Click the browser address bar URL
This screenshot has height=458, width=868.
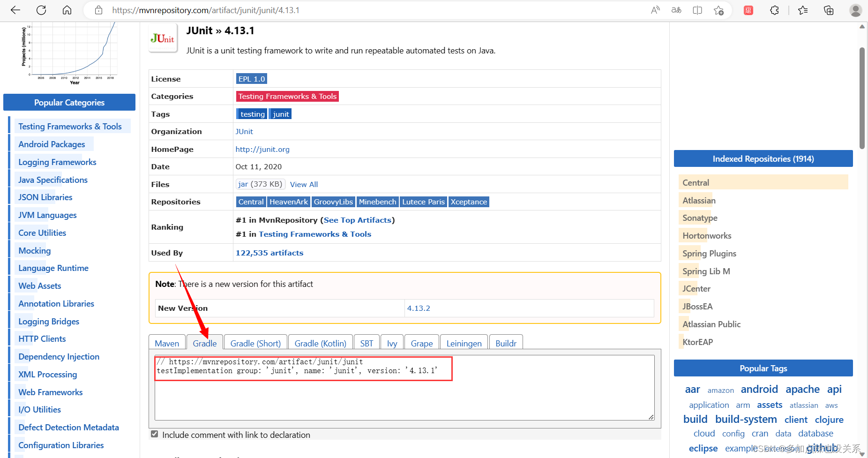[206, 10]
